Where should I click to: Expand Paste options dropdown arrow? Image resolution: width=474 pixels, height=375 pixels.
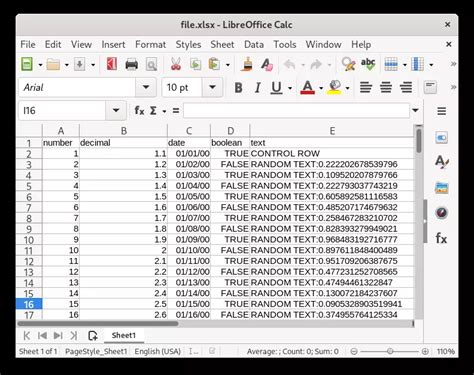[228, 65]
